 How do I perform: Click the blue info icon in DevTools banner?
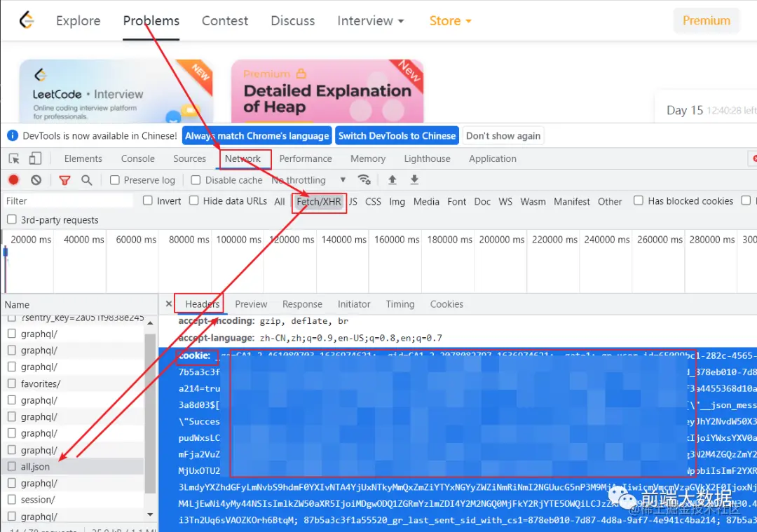coord(13,136)
